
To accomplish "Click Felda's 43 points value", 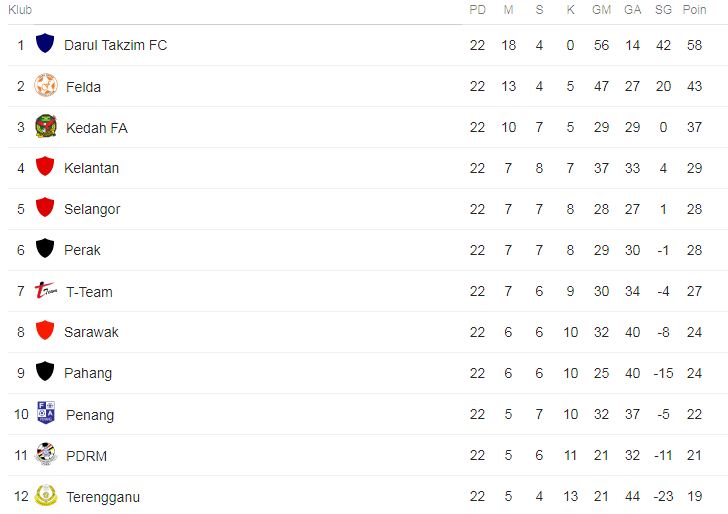I will [694, 86].
